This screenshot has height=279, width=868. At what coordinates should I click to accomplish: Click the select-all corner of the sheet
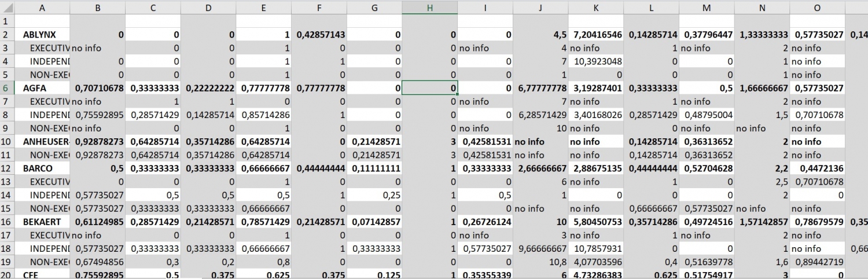8,8
